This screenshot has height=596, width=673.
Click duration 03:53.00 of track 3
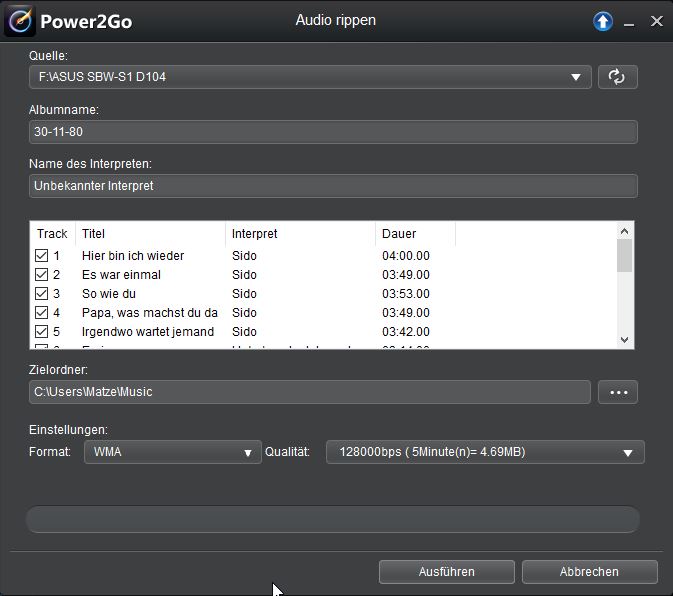click(406, 293)
